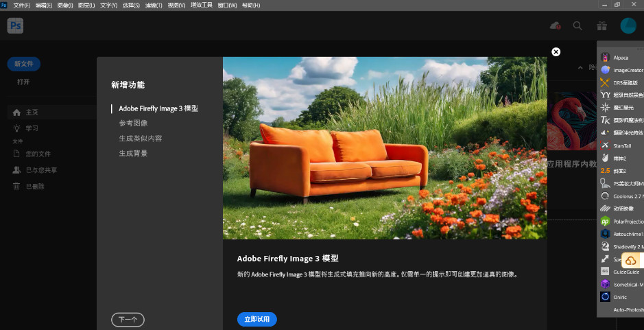Launch the Coolorus 2.7 plugin icon
The image size is (644, 330).
point(605,196)
